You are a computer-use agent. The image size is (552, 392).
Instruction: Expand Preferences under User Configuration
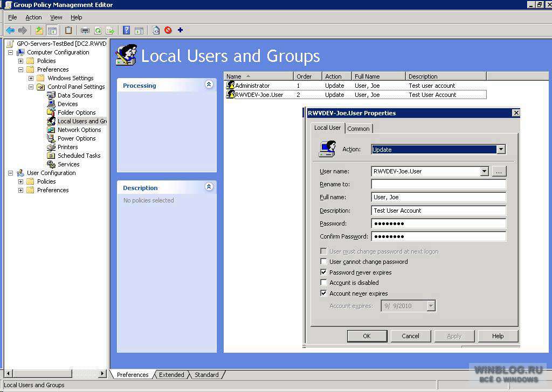pyautogui.click(x=21, y=190)
